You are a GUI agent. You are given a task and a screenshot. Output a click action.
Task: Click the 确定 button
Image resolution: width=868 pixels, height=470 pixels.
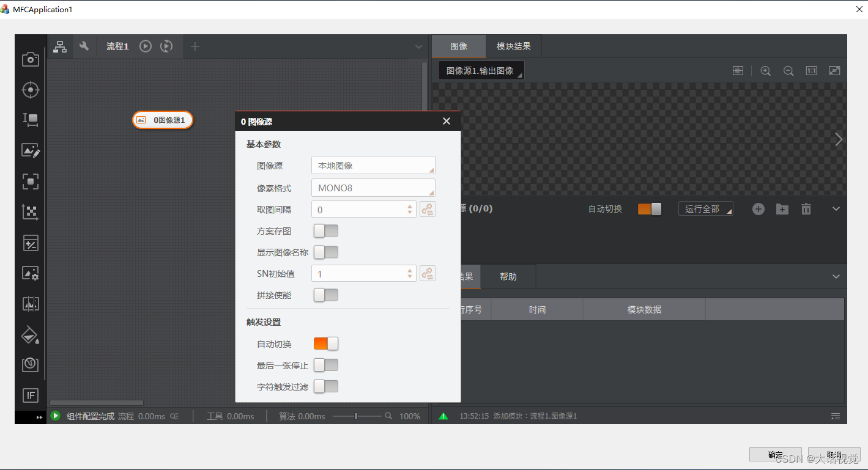coord(776,455)
